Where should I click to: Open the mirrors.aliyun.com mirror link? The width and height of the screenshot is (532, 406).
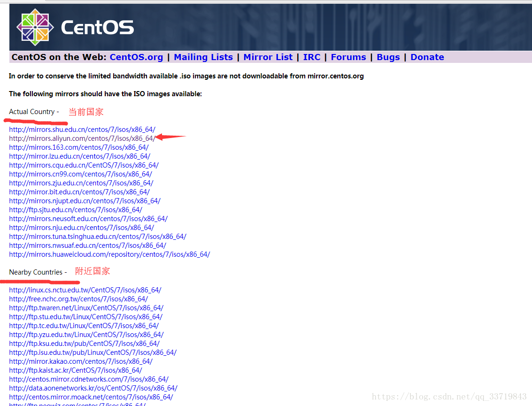pyautogui.click(x=82, y=138)
